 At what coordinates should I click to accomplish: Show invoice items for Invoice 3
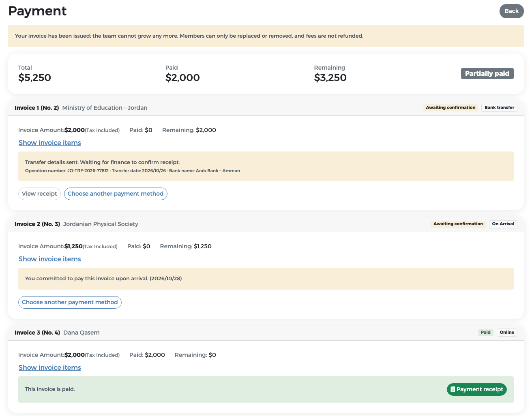point(50,367)
